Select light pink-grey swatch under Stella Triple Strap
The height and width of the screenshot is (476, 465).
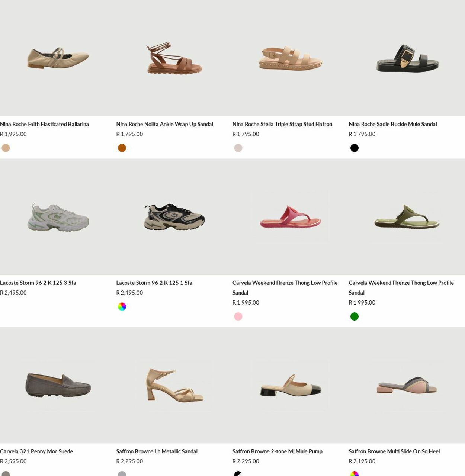pos(238,148)
